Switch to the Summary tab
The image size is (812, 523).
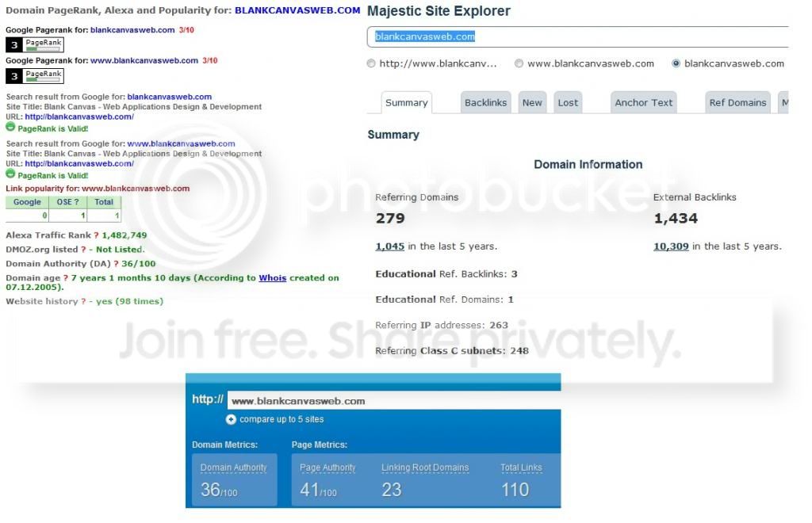407,102
